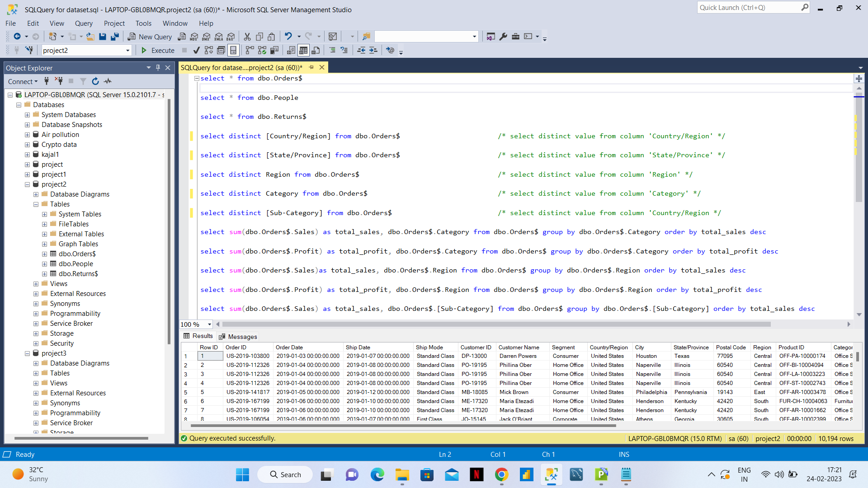This screenshot has height=488, width=868.
Task: Click the New Query button
Action: 150,37
